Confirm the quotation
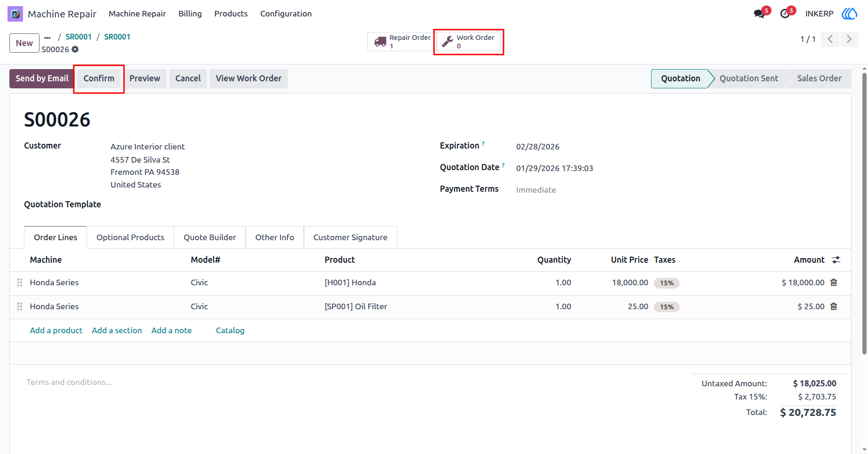The width and height of the screenshot is (868, 454). 99,78
